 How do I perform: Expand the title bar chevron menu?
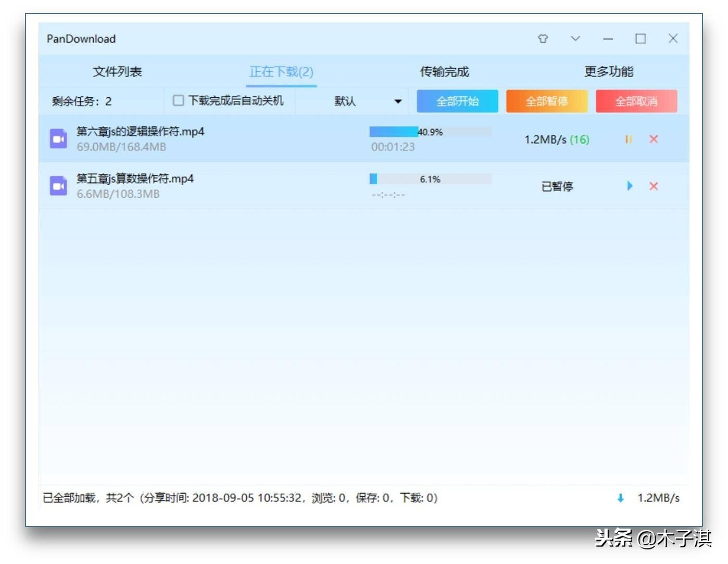click(575, 39)
